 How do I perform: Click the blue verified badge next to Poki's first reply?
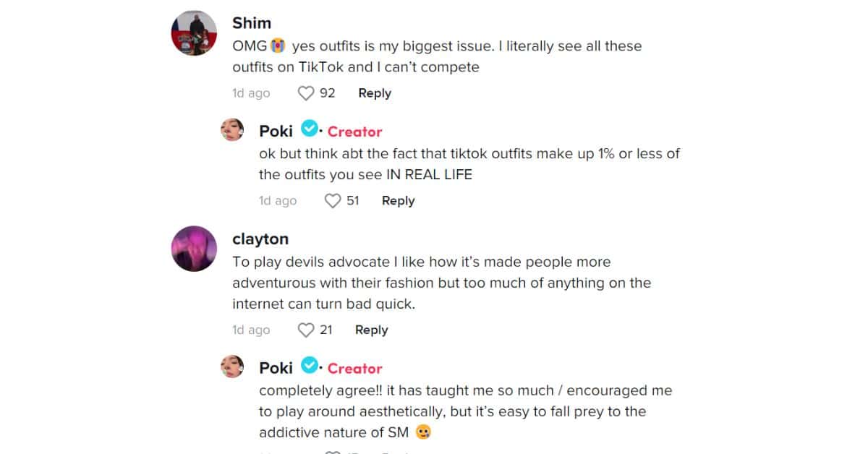[x=310, y=128]
